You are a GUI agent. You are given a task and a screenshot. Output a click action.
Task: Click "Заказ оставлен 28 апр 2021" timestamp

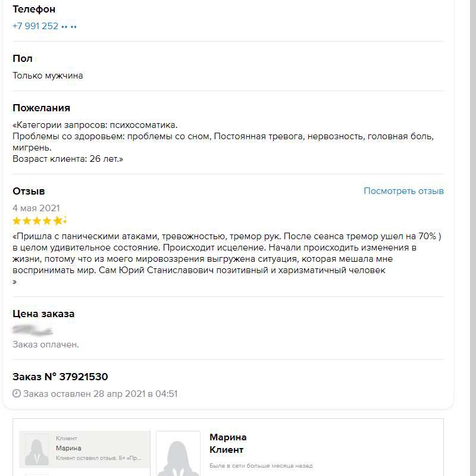click(100, 394)
